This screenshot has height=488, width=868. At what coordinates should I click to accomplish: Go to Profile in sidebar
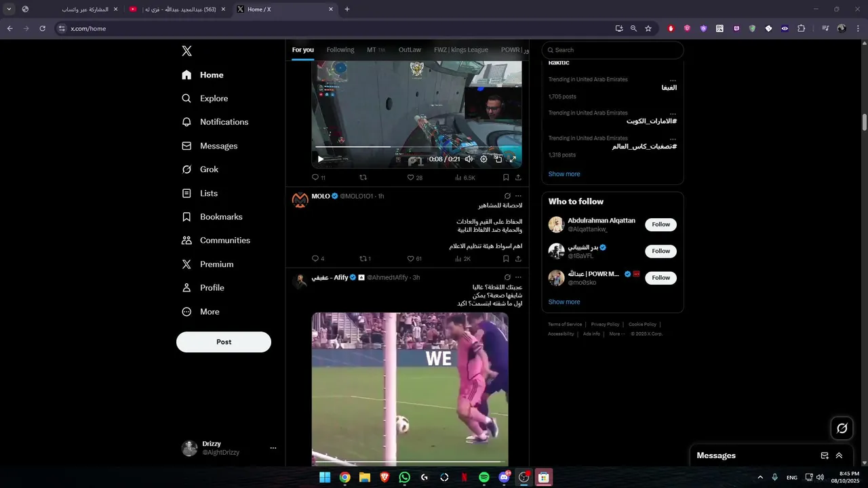(203, 288)
